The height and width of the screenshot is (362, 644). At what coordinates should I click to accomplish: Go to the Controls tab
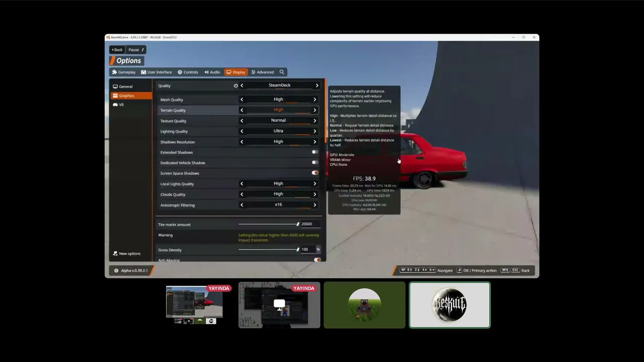click(188, 72)
